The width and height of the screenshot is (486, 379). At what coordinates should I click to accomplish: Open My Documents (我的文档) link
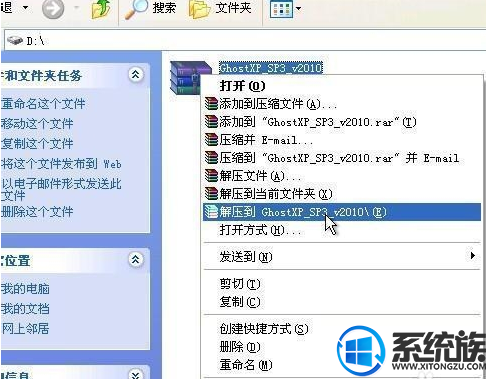(25, 309)
